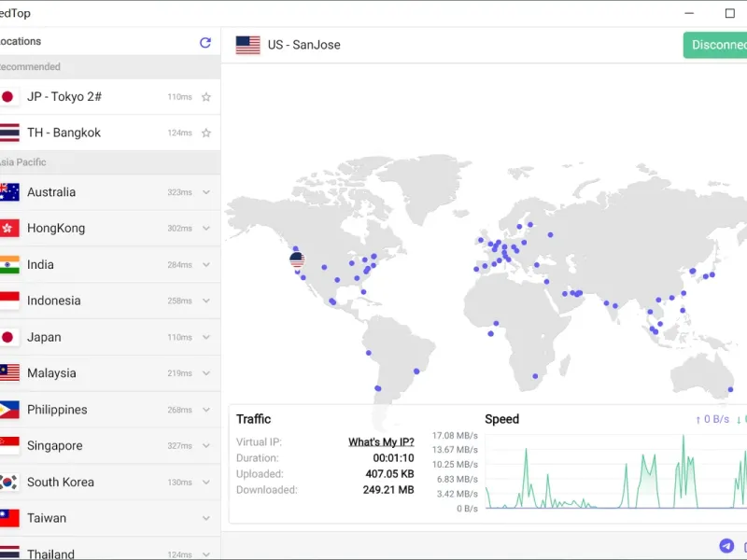Open the Telegram icon at bottom right
Screen dimensions: 747x560
pos(726,546)
